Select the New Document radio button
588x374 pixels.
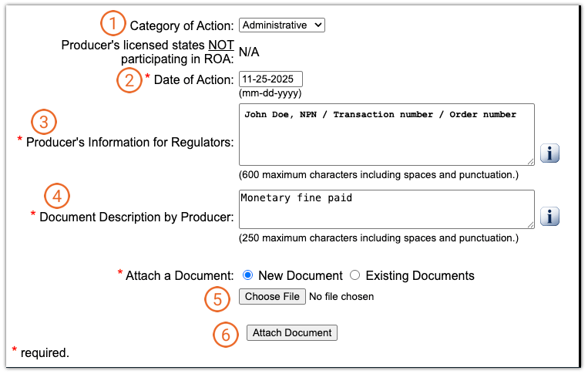pyautogui.click(x=248, y=275)
